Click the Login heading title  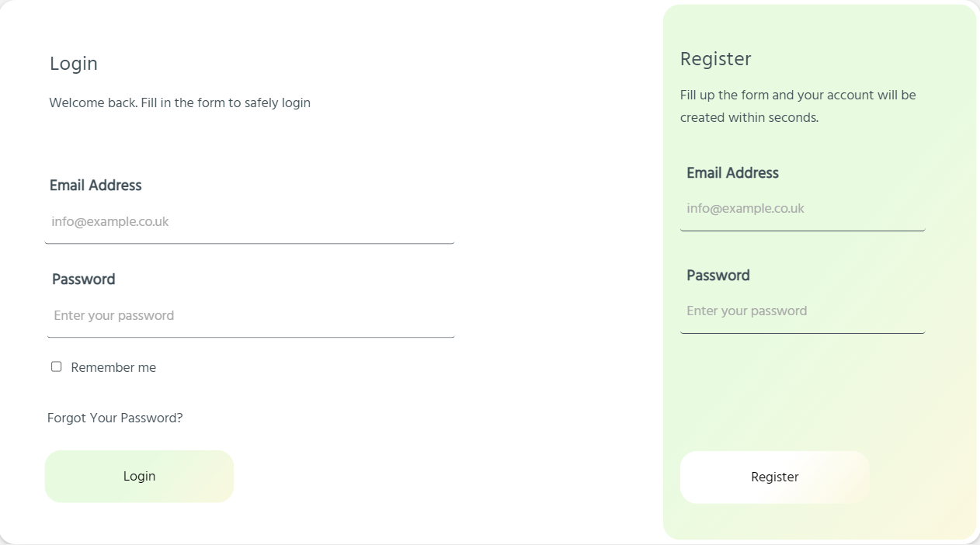tap(74, 64)
